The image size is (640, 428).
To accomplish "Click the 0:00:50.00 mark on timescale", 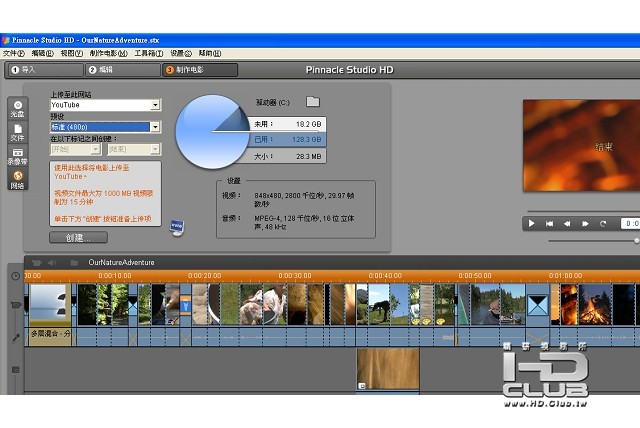I will point(475,276).
